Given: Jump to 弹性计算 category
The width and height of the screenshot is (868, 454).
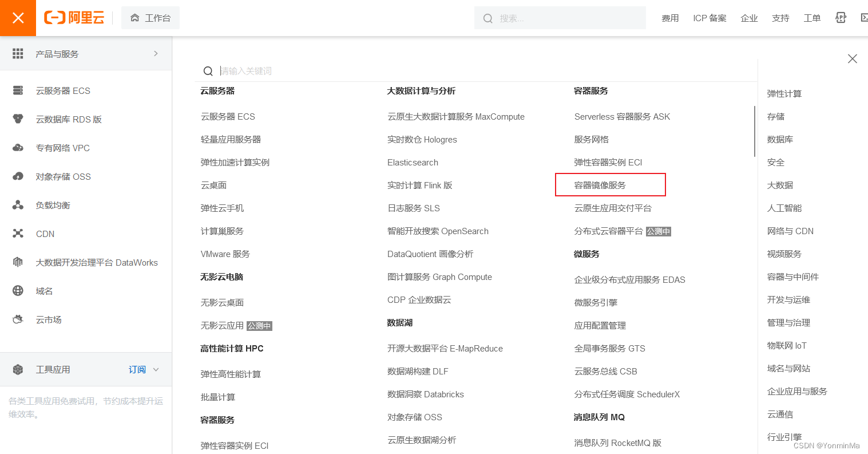Looking at the screenshot, I should tap(784, 93).
